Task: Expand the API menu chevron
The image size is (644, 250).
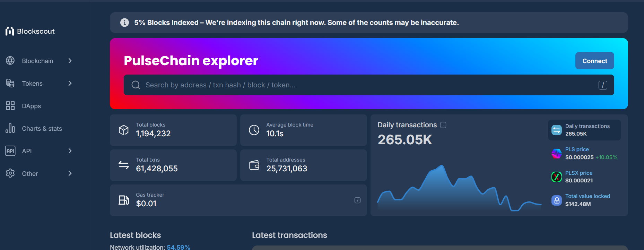Action: pyautogui.click(x=70, y=151)
